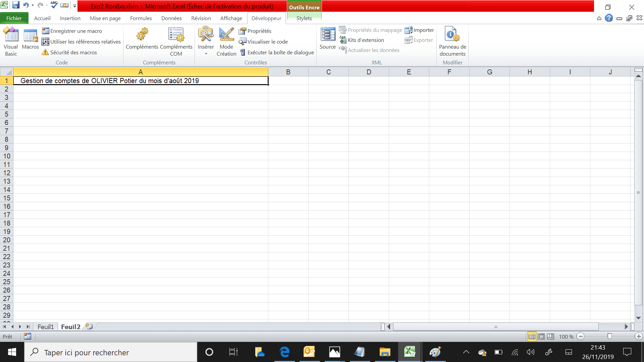
Task: Open the Compléments COM dialog
Action: click(x=176, y=41)
